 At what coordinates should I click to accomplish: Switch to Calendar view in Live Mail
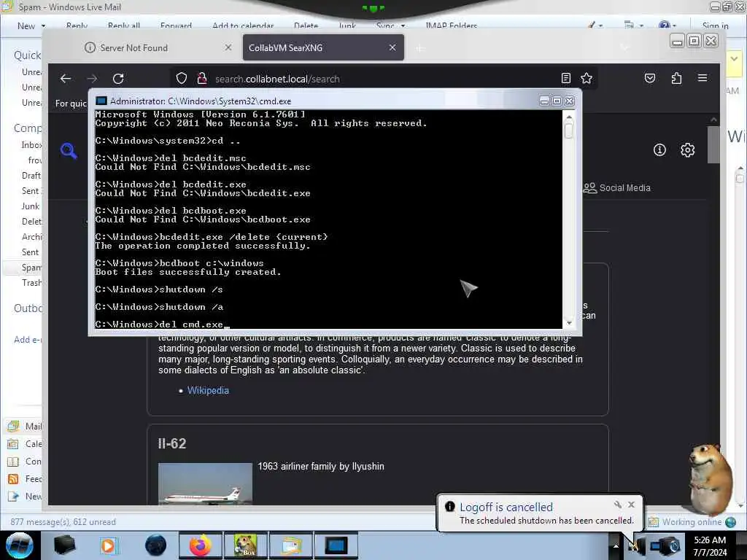25,444
